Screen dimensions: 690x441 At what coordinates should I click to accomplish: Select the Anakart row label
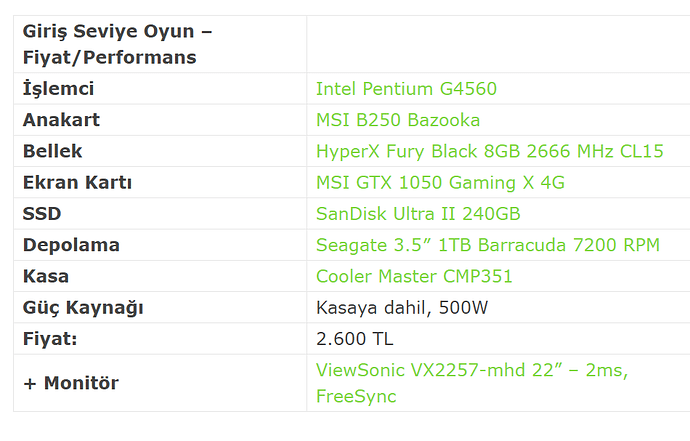[x=61, y=120]
